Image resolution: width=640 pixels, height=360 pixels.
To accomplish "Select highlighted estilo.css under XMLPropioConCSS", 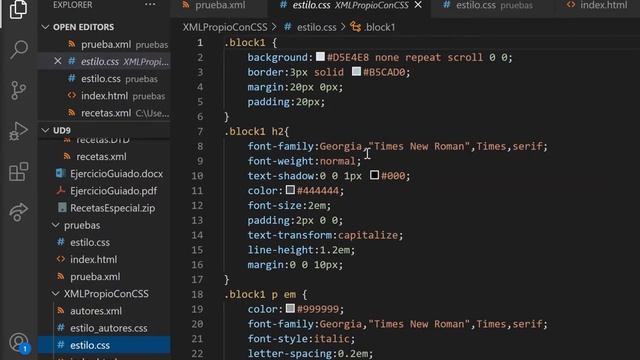I will pyautogui.click(x=104, y=345).
